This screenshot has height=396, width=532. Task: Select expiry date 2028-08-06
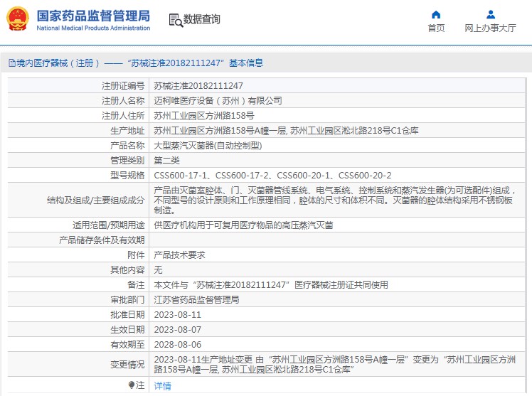pyautogui.click(x=177, y=345)
